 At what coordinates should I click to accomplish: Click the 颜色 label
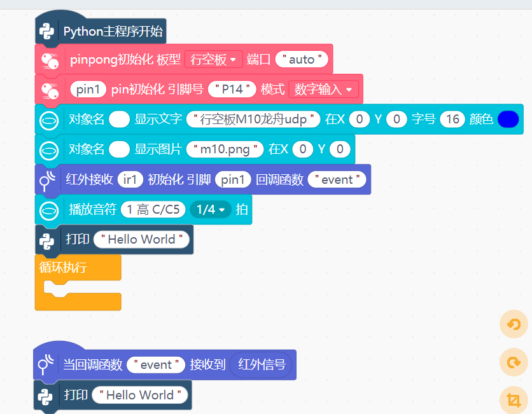pos(481,119)
